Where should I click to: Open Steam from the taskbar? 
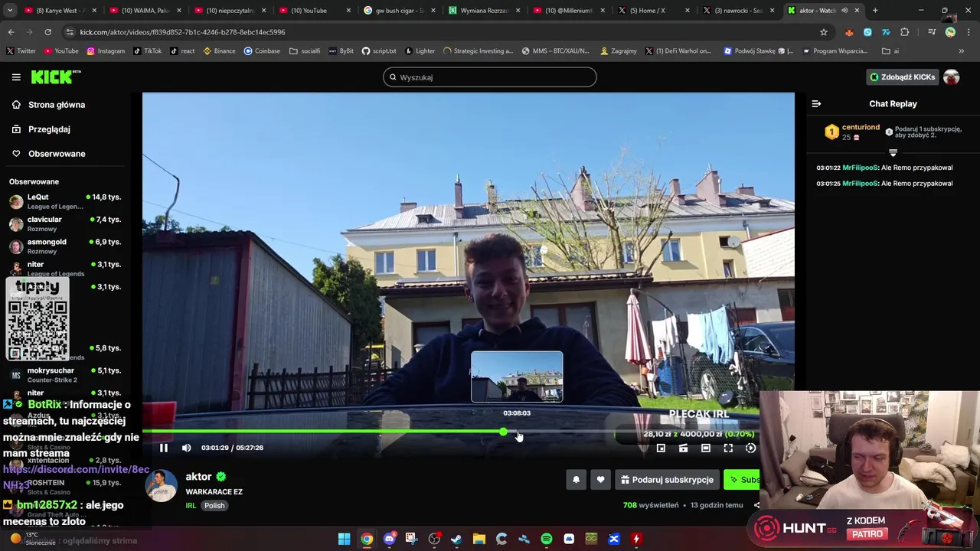coord(457,539)
